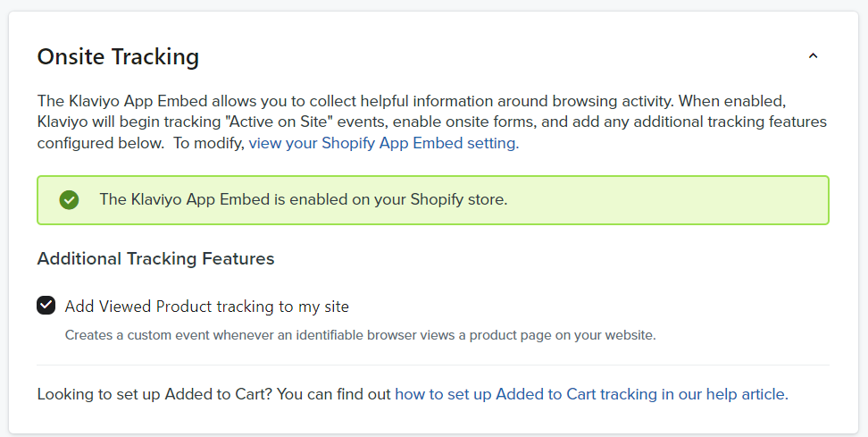Click the Additional Tracking Features heading
Screen dimensions: 868x437
coord(155,258)
